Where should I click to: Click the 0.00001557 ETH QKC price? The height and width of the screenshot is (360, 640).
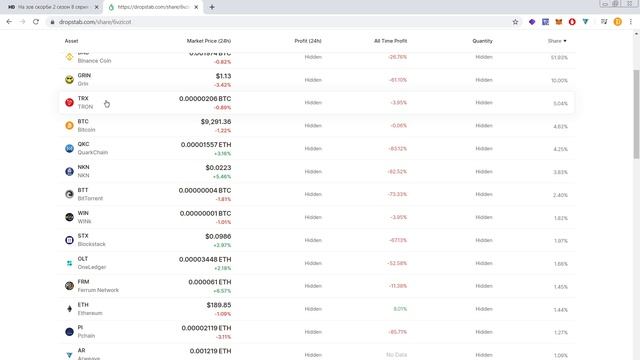tap(206, 144)
